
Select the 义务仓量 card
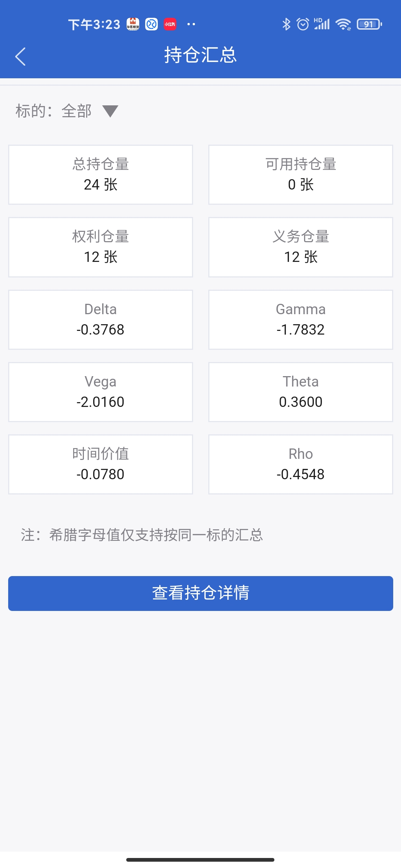point(301,247)
